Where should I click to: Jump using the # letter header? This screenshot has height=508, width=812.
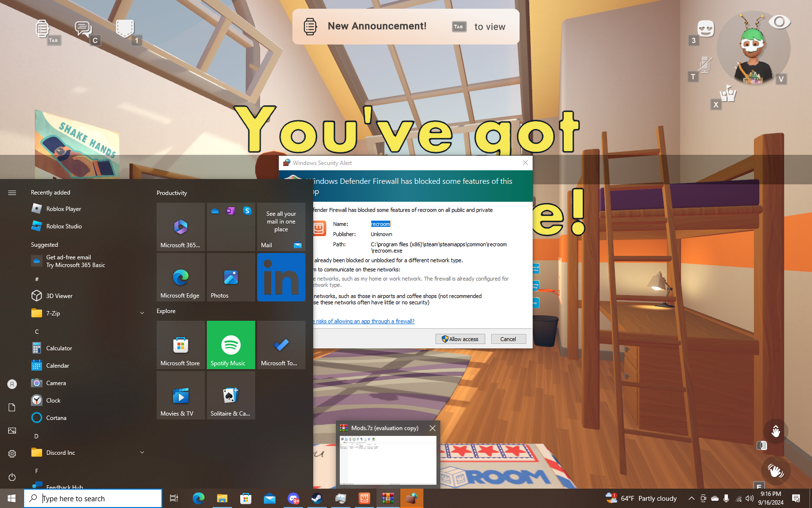pos(37,279)
